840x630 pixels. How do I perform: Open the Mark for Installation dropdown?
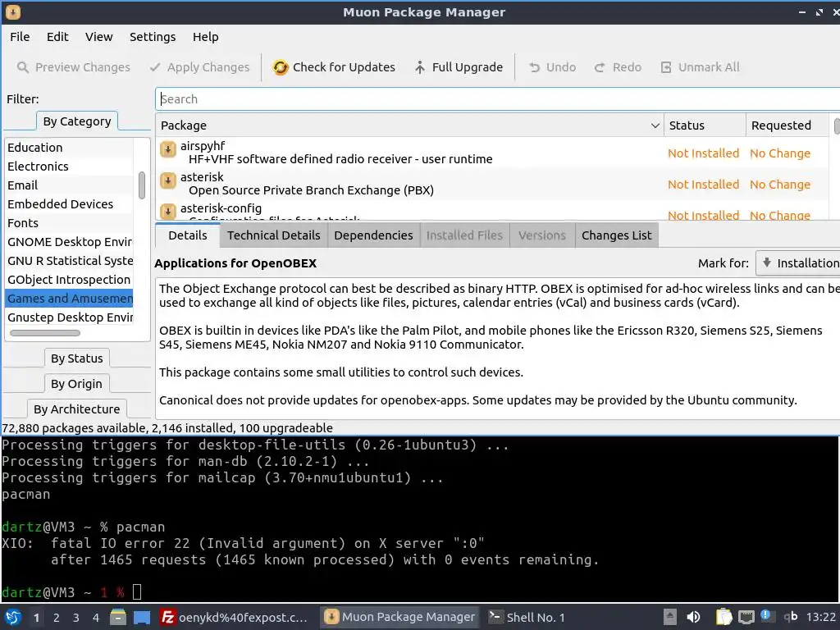[x=797, y=263]
